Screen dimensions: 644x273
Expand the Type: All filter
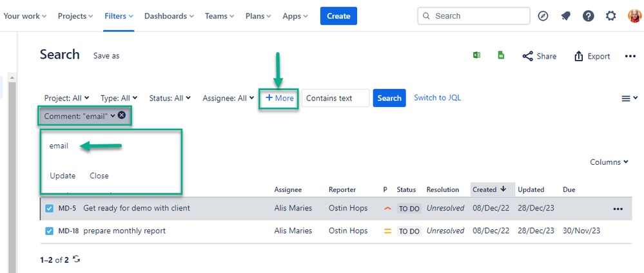click(119, 98)
